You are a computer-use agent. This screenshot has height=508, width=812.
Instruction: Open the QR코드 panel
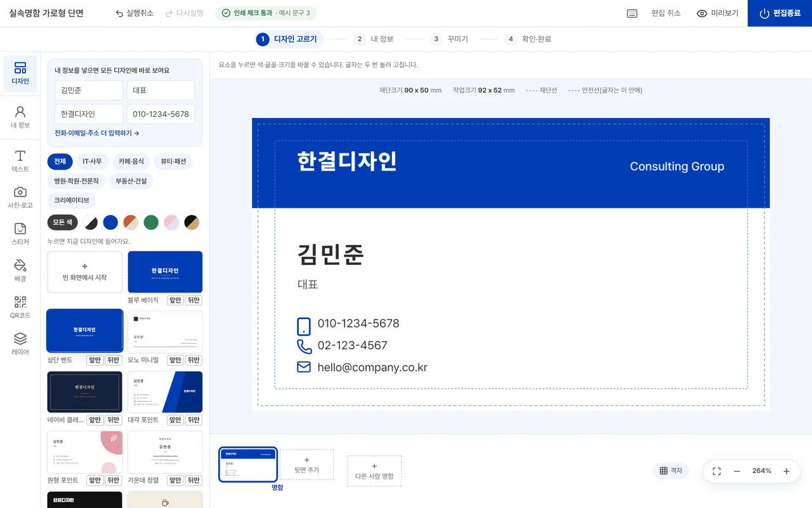point(20,307)
